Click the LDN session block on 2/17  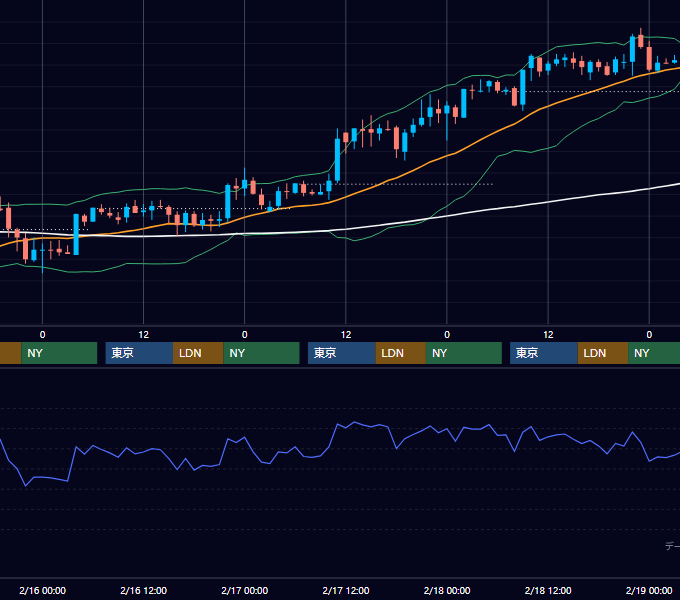coord(400,353)
